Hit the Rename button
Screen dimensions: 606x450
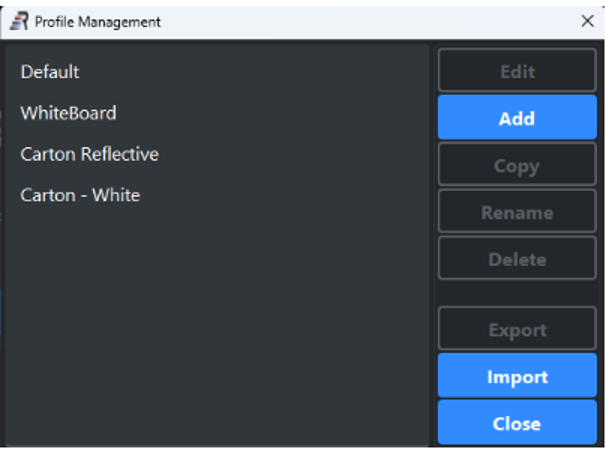pos(516,212)
